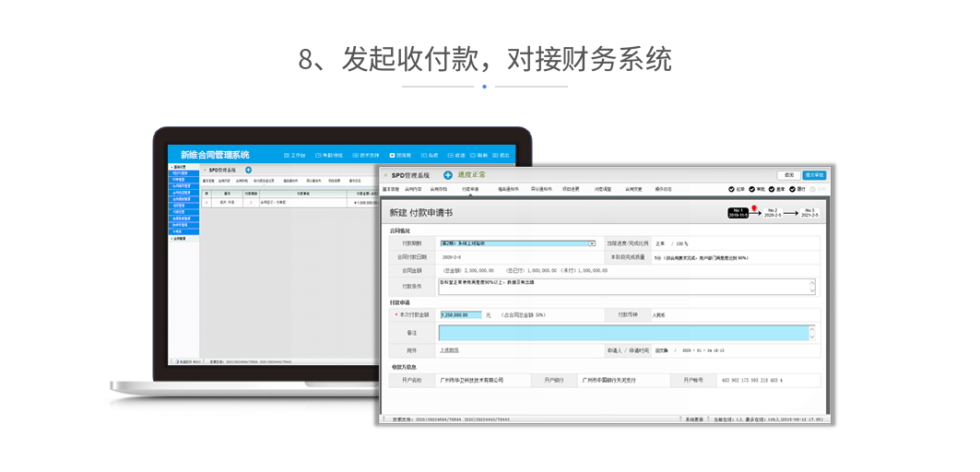The width and height of the screenshot is (980, 472).
Task: Click blue plus icon in laptop window
Action: (248, 170)
